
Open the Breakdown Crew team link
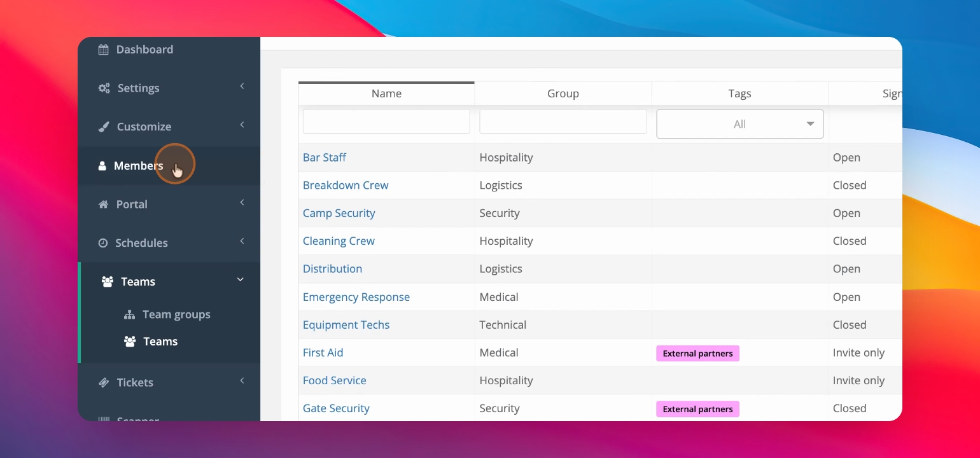pyautogui.click(x=346, y=186)
